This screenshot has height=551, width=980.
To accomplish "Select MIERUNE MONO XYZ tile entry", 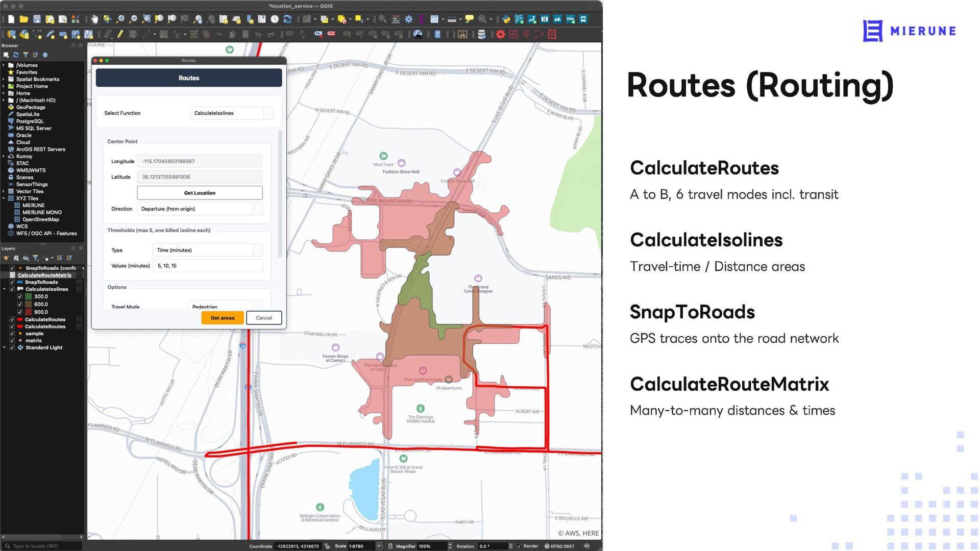I will pyautogui.click(x=42, y=212).
